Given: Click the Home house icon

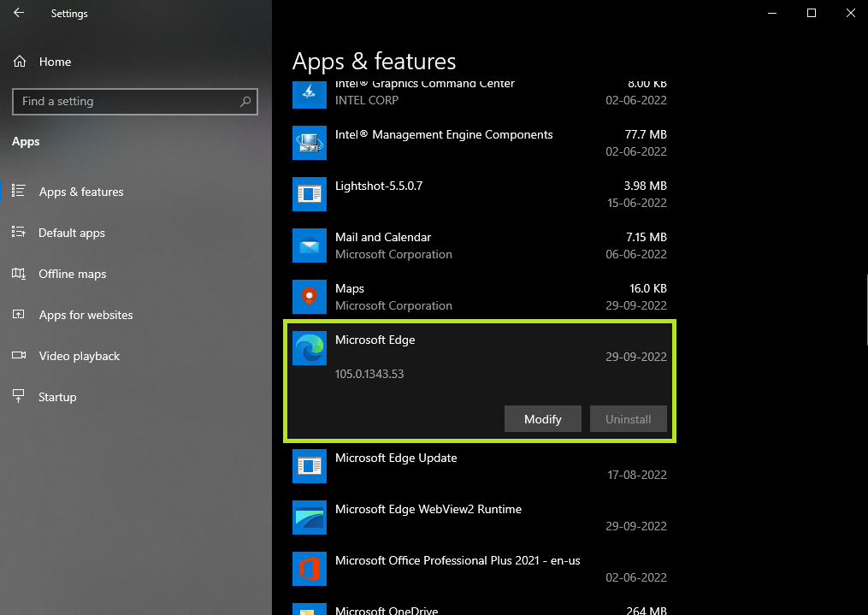Looking at the screenshot, I should pyautogui.click(x=20, y=62).
